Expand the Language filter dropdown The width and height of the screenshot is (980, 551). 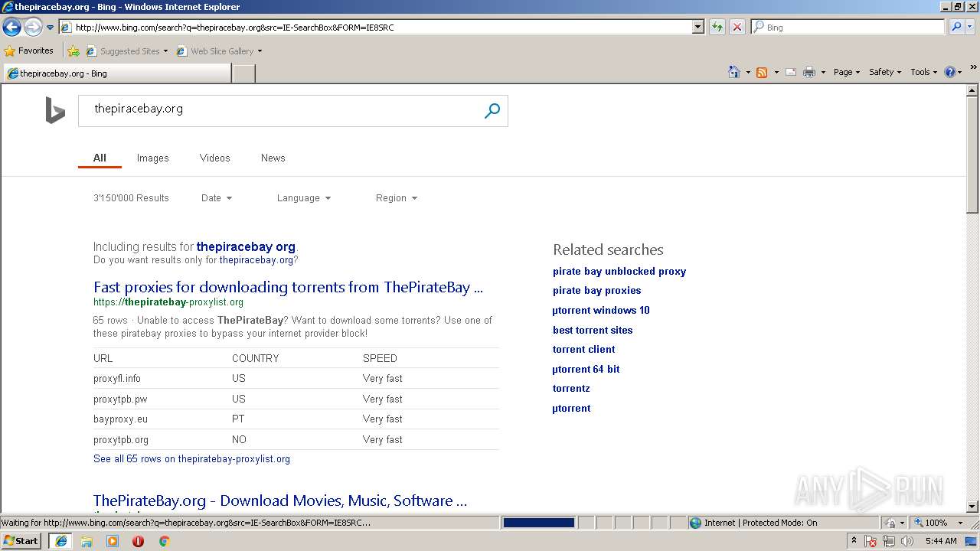click(x=304, y=197)
